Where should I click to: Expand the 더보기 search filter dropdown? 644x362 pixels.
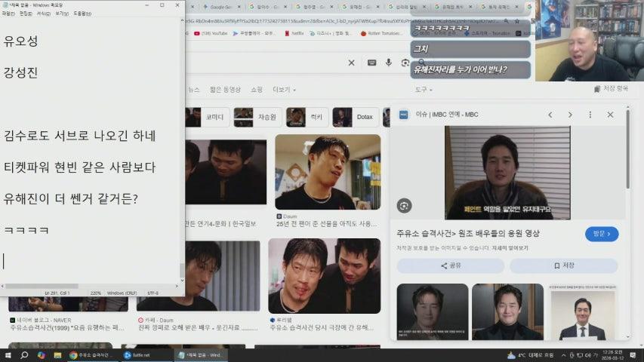(284, 90)
